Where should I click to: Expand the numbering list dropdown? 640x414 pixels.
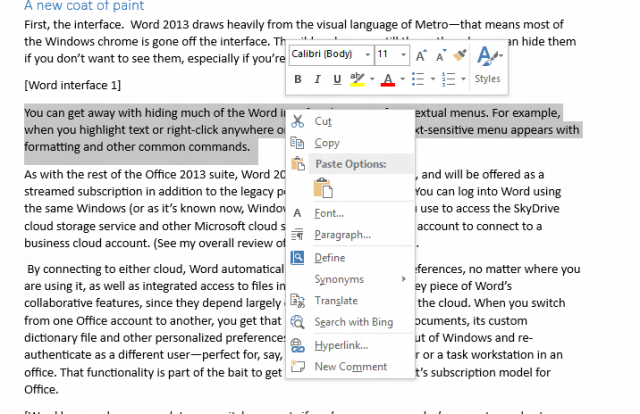click(463, 79)
